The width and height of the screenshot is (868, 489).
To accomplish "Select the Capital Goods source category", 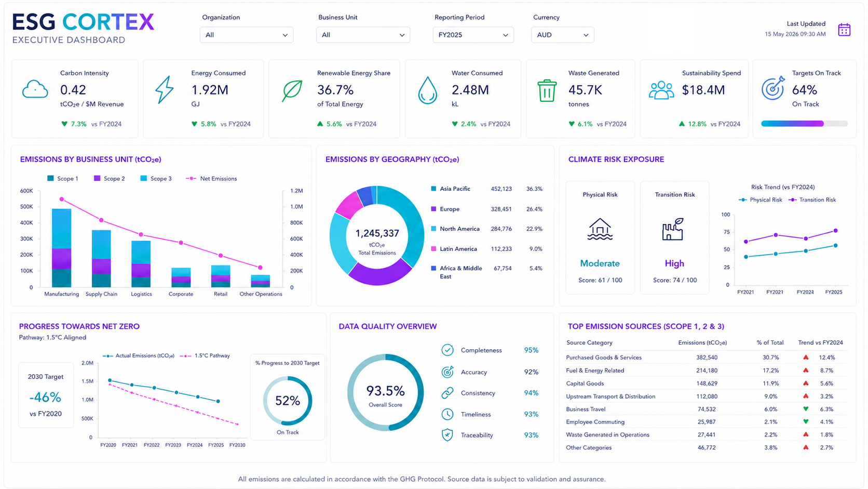I will point(585,384).
